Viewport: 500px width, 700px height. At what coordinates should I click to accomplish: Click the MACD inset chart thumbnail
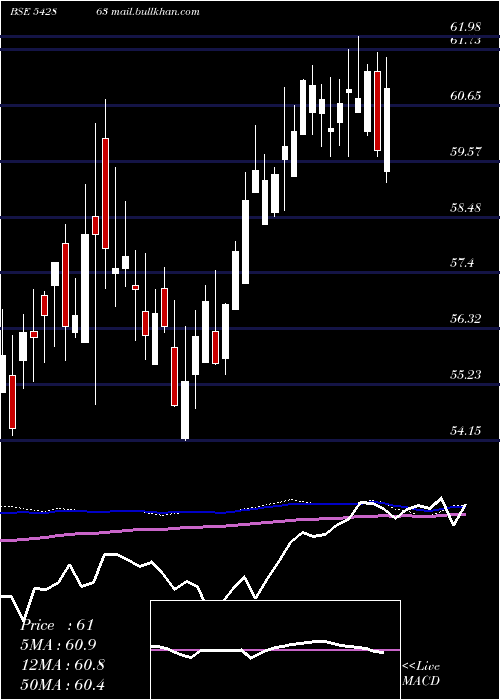tap(275, 650)
